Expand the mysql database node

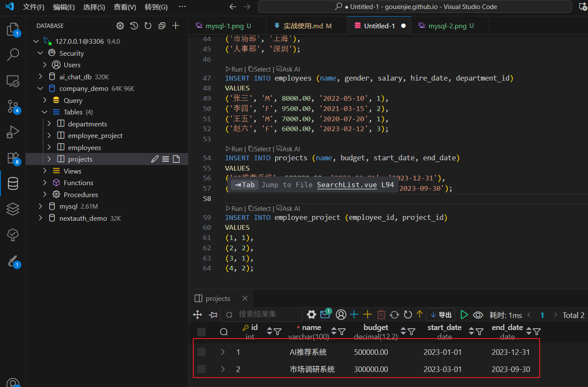[40, 206]
